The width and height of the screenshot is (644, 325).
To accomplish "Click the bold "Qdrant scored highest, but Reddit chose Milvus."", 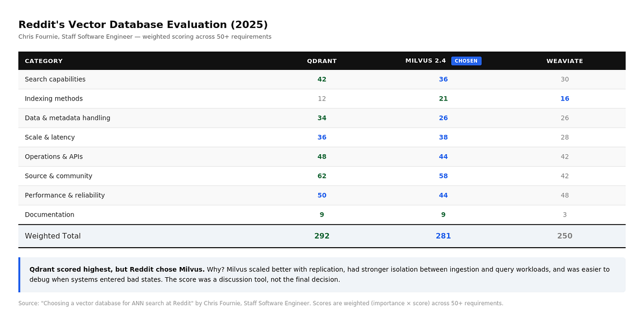I will (117, 269).
